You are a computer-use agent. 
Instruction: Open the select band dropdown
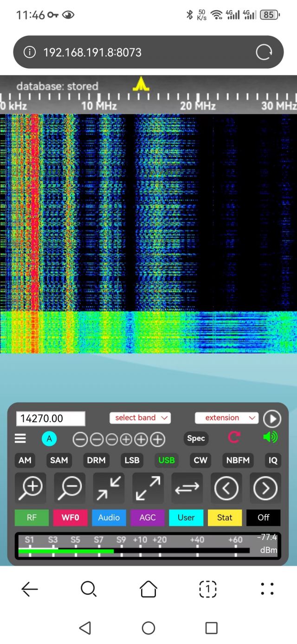140,418
